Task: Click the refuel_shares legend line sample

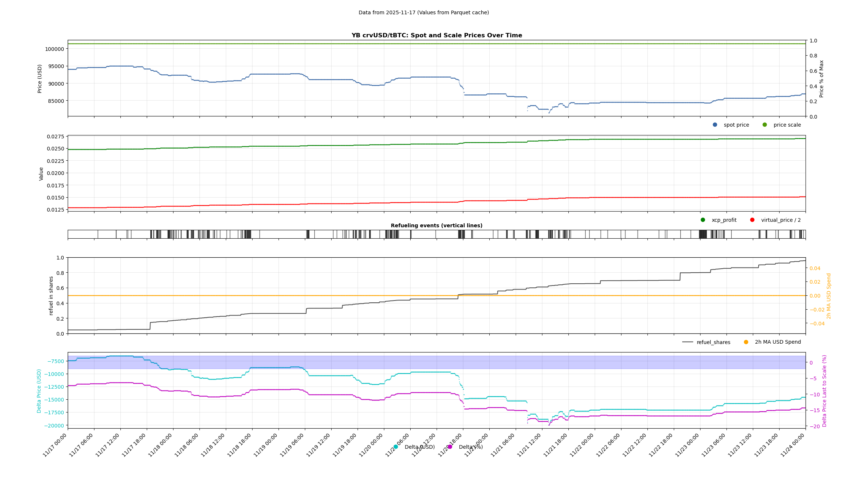Action: pyautogui.click(x=687, y=342)
